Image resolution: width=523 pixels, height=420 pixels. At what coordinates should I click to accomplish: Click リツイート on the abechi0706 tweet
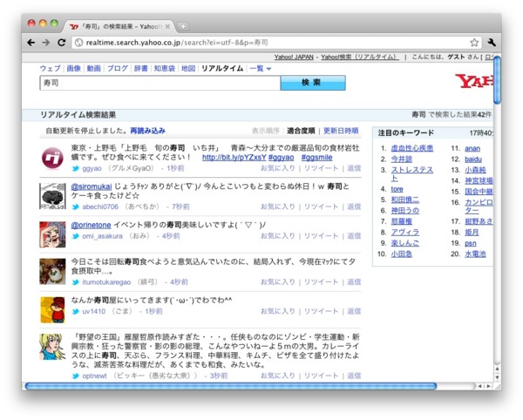pos(321,207)
